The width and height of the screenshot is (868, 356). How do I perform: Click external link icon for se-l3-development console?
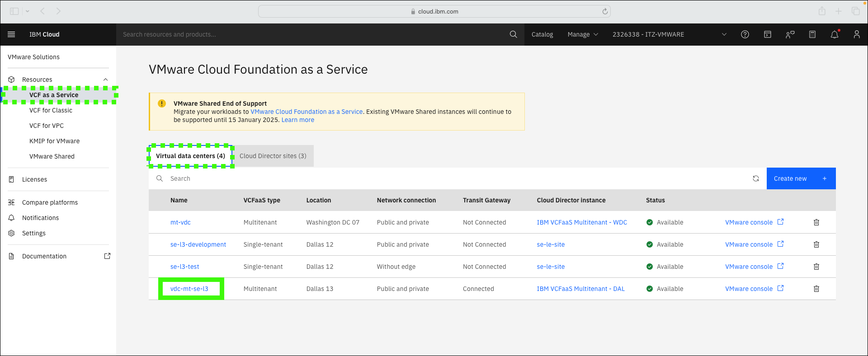tap(781, 244)
